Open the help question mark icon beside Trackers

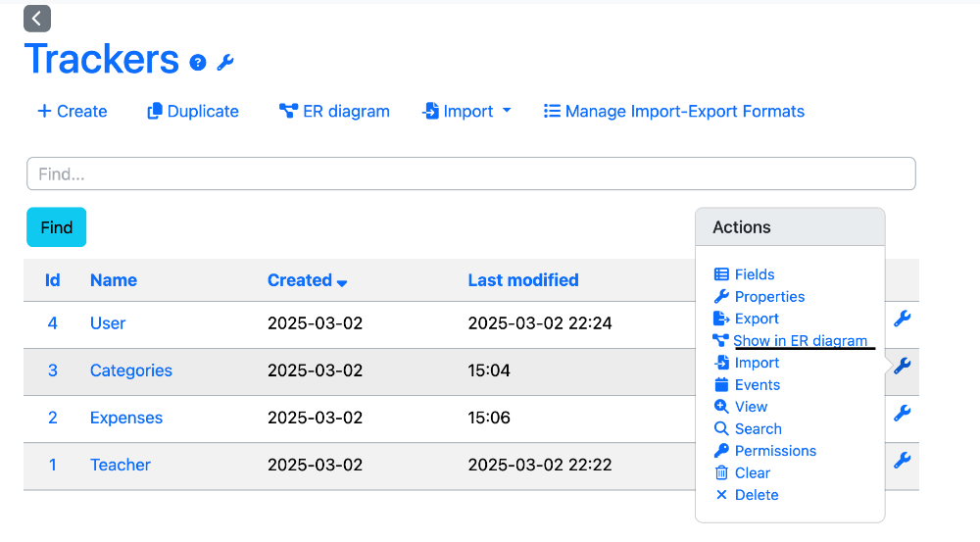pyautogui.click(x=198, y=63)
